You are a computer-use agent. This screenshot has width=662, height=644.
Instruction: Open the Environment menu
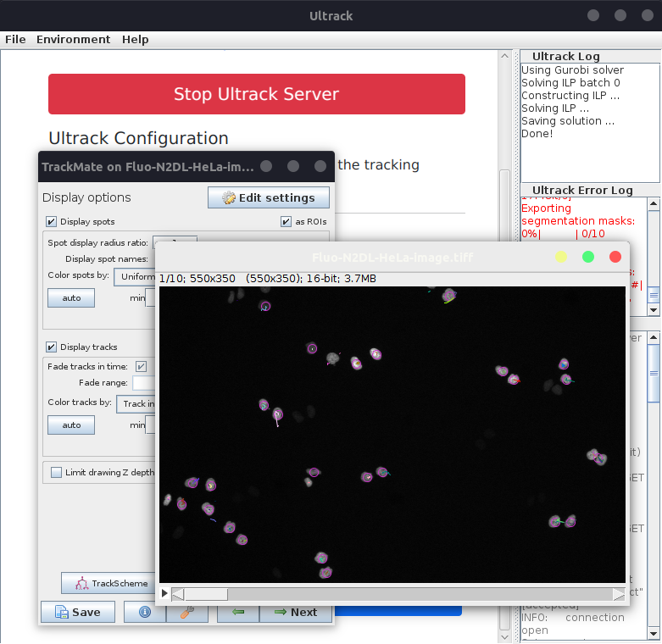(73, 39)
